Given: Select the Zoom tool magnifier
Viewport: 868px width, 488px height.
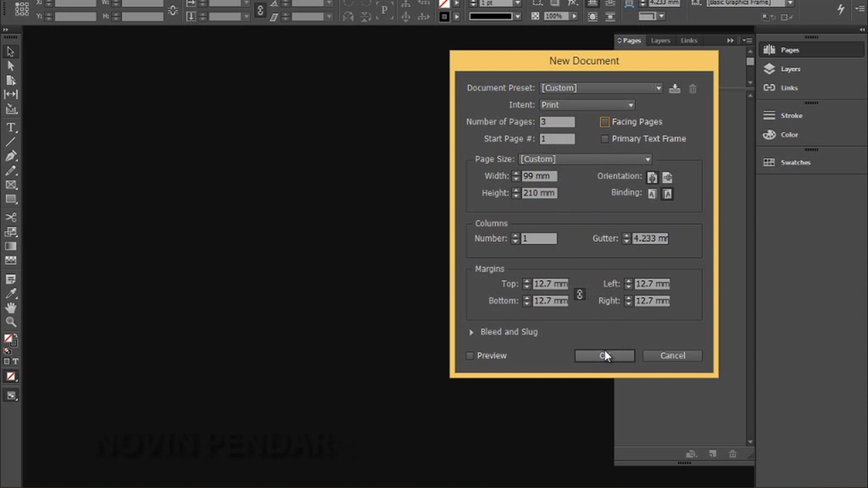Looking at the screenshot, I should pyautogui.click(x=11, y=322).
